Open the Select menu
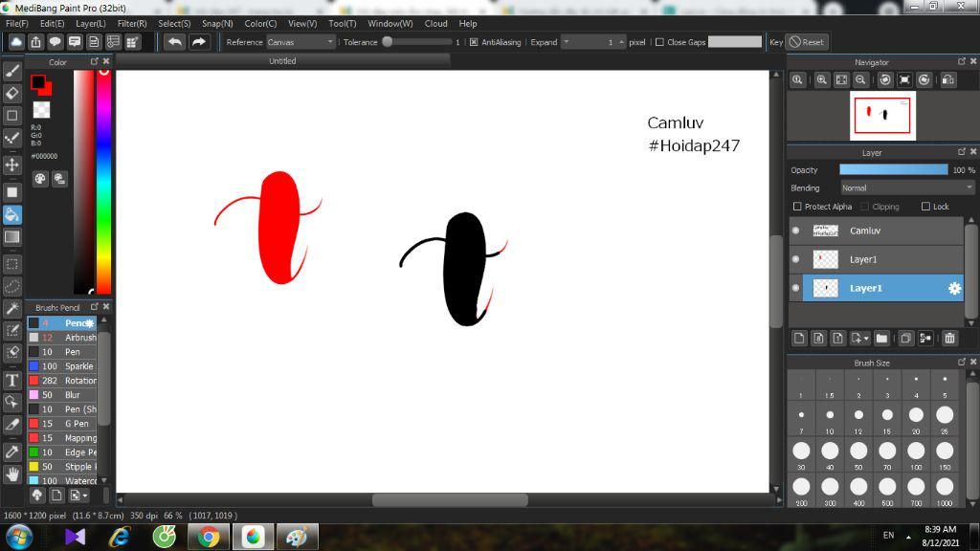Screen dimensions: 980x551 tap(174, 23)
